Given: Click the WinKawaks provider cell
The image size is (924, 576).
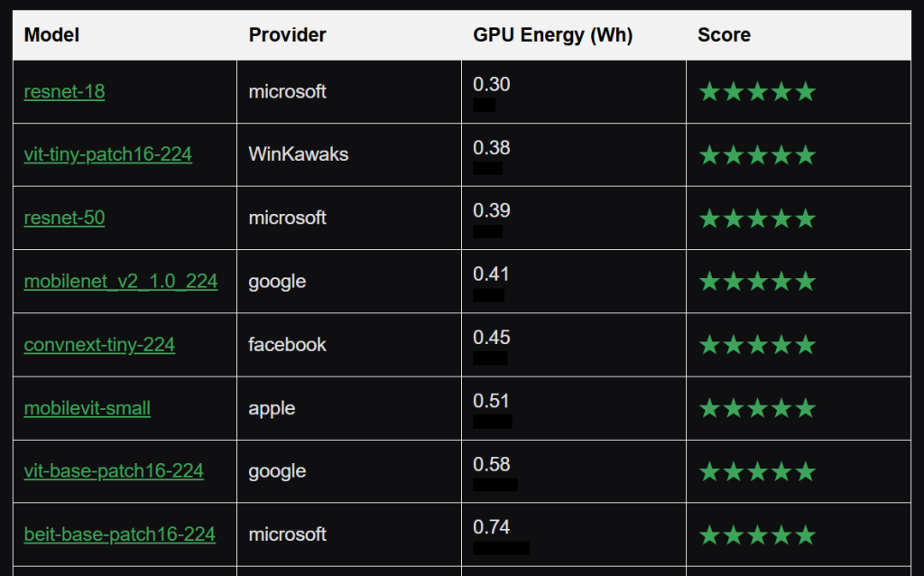Looking at the screenshot, I should pos(298,155).
